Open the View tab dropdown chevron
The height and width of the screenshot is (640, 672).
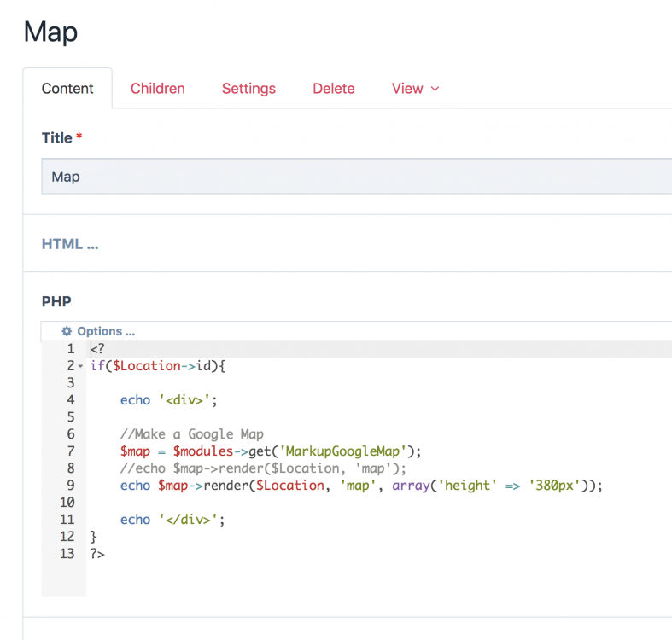(x=435, y=89)
